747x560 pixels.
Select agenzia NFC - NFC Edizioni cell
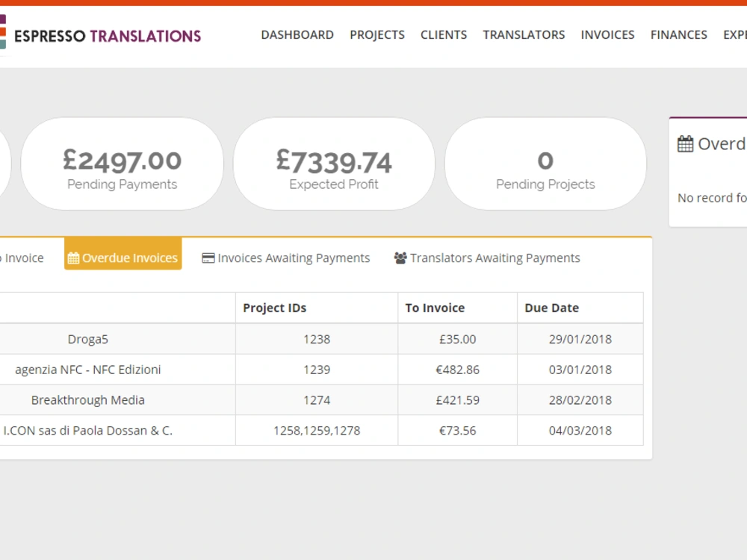[x=117, y=370]
